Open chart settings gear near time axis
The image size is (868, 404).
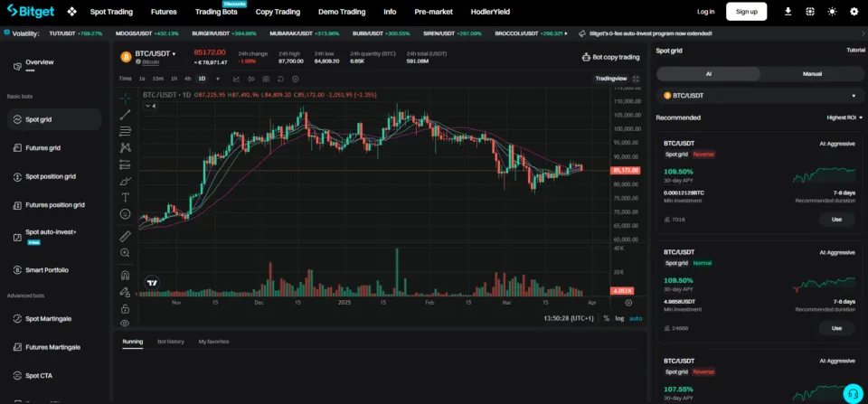628,303
